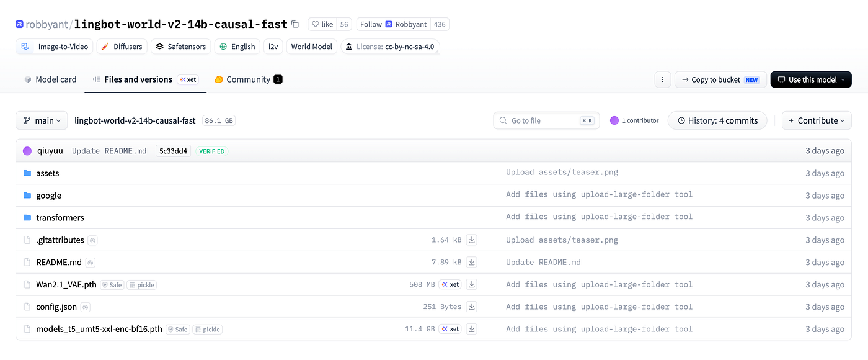Open transformers folder's commit message link
The image size is (868, 360).
[599, 217]
